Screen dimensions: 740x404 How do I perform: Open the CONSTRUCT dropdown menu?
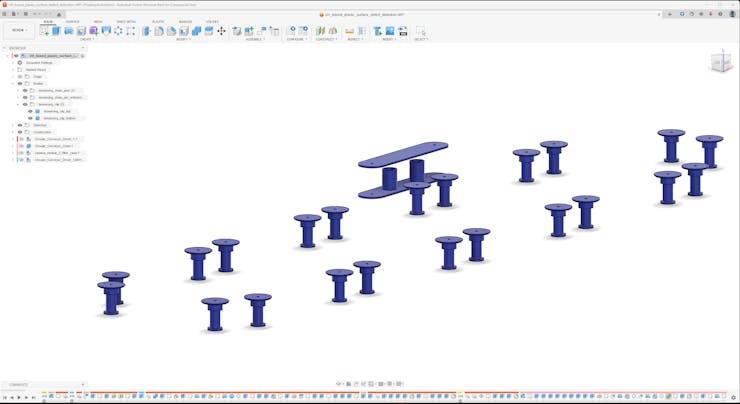click(x=327, y=39)
